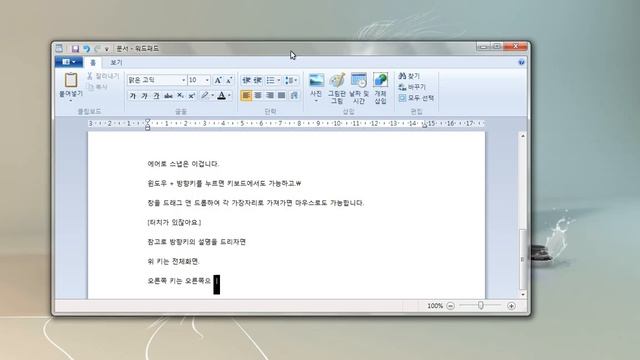
Task: Click the 사진 (Picture) insert icon
Action: (x=316, y=80)
